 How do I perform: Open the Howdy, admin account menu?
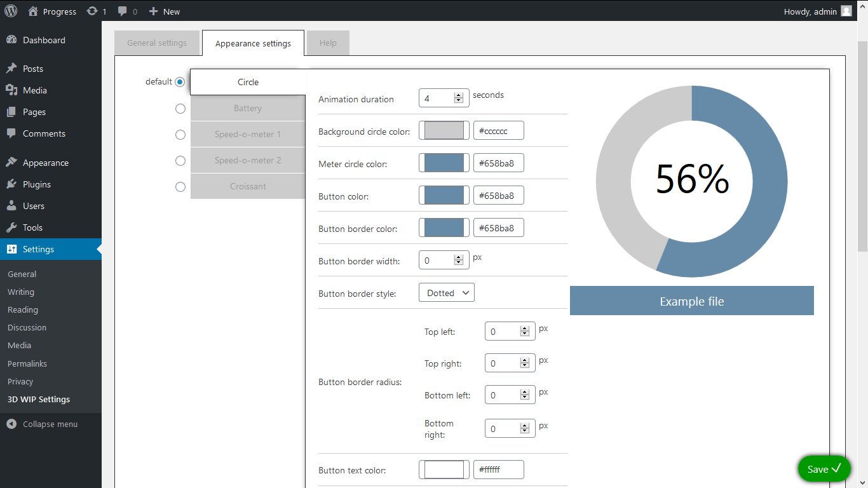click(818, 11)
